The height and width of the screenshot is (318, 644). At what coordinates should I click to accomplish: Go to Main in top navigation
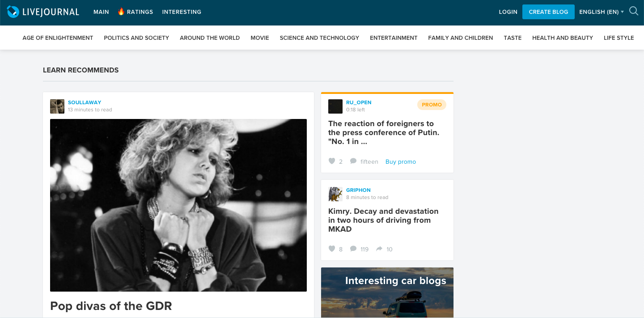click(x=101, y=12)
